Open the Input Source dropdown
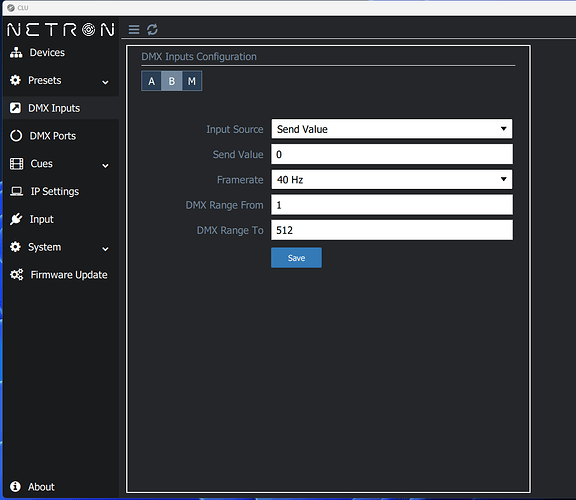The image size is (576, 500). pos(392,129)
